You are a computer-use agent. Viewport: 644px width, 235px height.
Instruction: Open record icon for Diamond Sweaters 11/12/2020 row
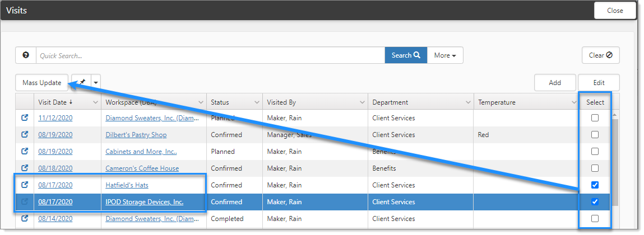tap(25, 118)
